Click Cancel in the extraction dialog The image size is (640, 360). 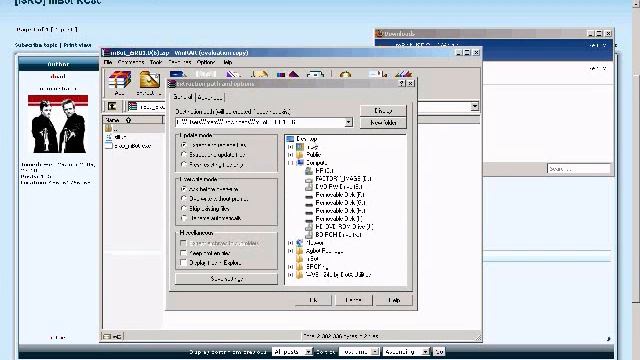[x=353, y=300]
